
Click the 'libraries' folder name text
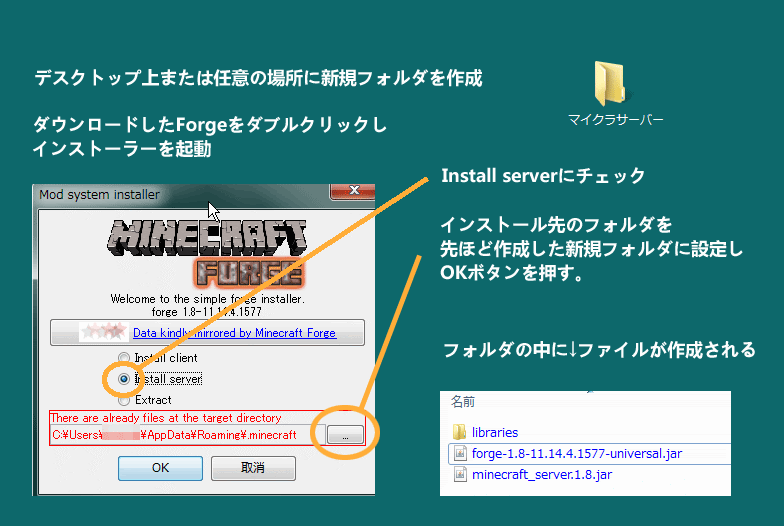495,432
